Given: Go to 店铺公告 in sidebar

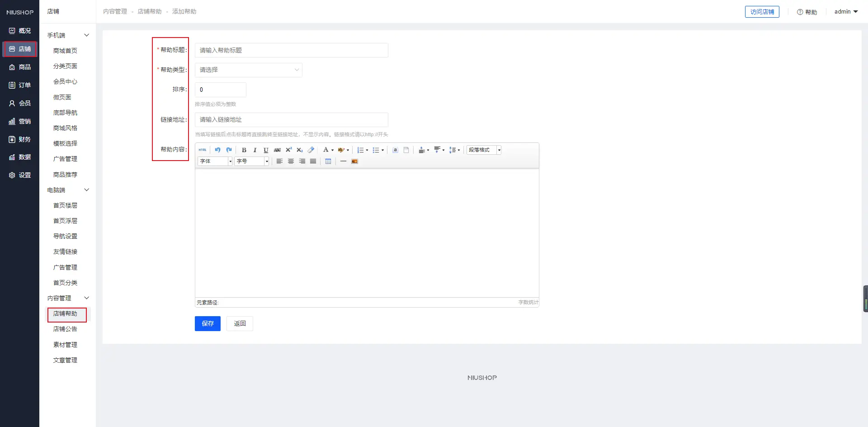Looking at the screenshot, I should click(x=65, y=329).
